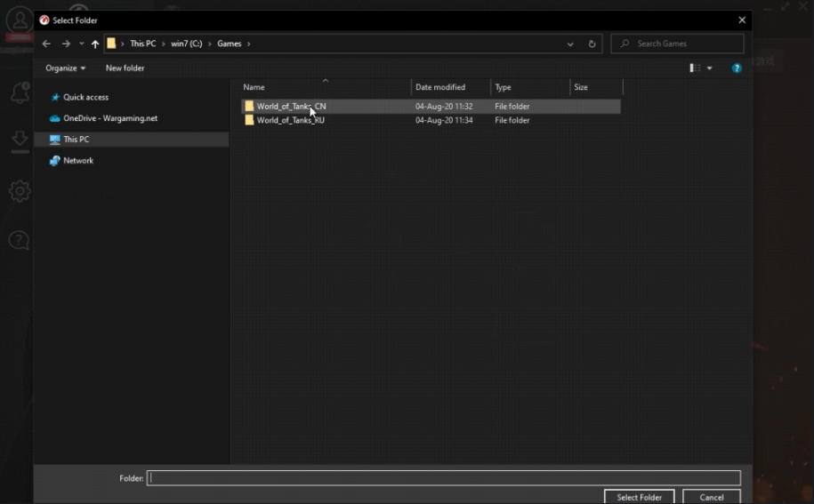The image size is (814, 504).
Task: Select Quick access in navigation pane
Action: 85,97
